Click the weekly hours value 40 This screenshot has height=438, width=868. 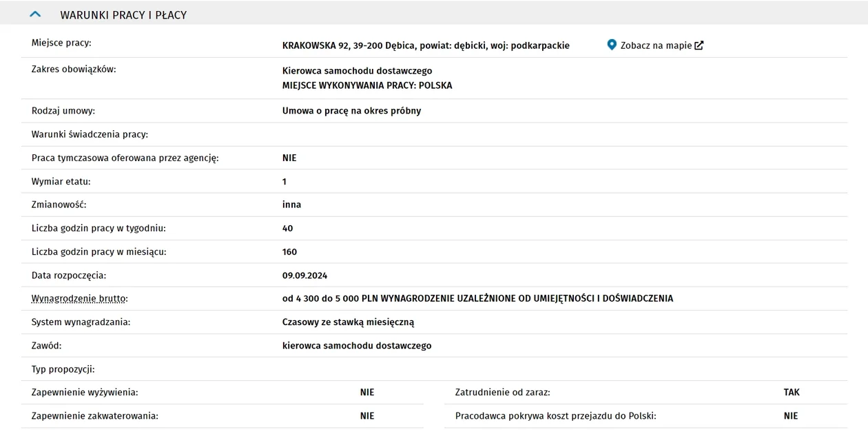[287, 228]
